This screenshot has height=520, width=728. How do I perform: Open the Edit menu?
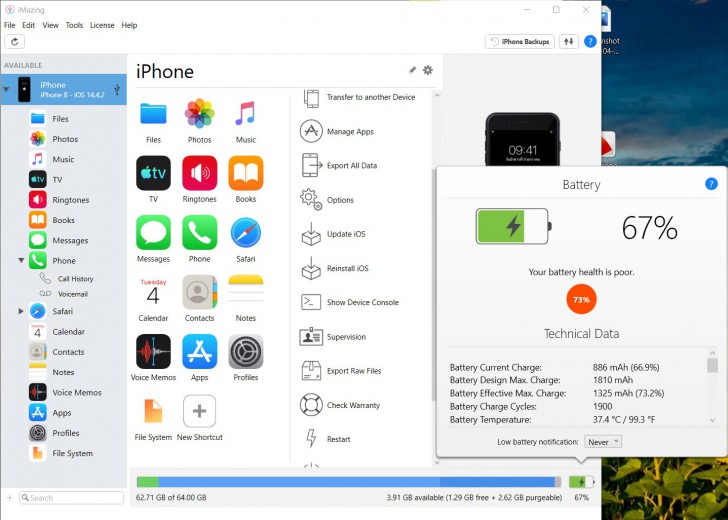click(x=28, y=25)
